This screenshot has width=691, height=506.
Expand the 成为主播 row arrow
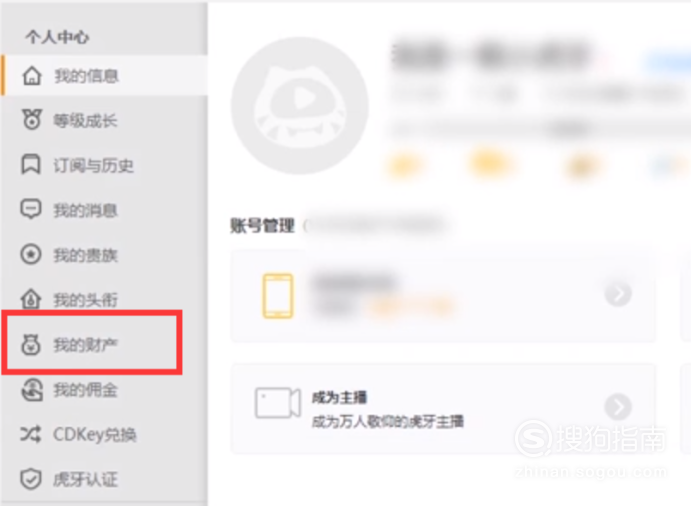pos(618,407)
